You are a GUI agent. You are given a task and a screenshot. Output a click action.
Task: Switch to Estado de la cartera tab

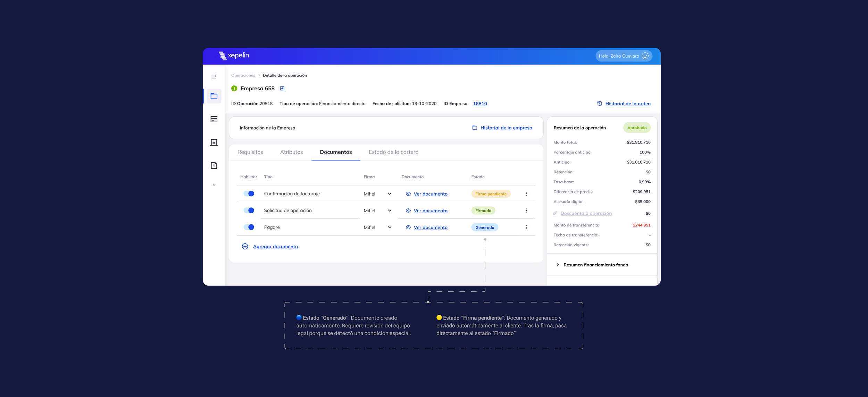(x=393, y=152)
